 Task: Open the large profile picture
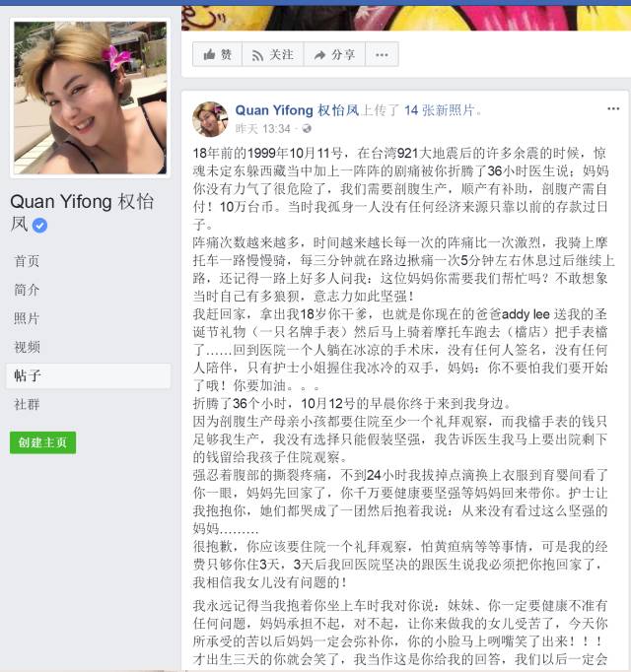(x=90, y=98)
